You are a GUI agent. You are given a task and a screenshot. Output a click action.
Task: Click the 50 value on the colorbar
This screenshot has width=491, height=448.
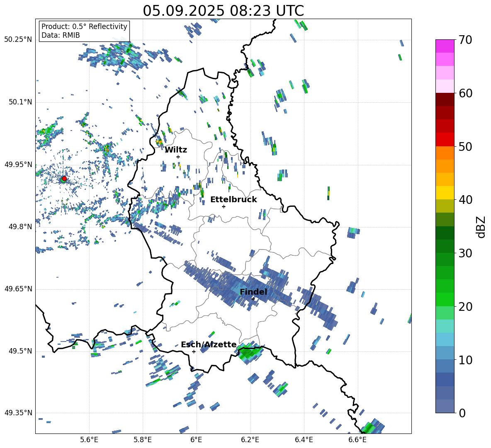465,147
